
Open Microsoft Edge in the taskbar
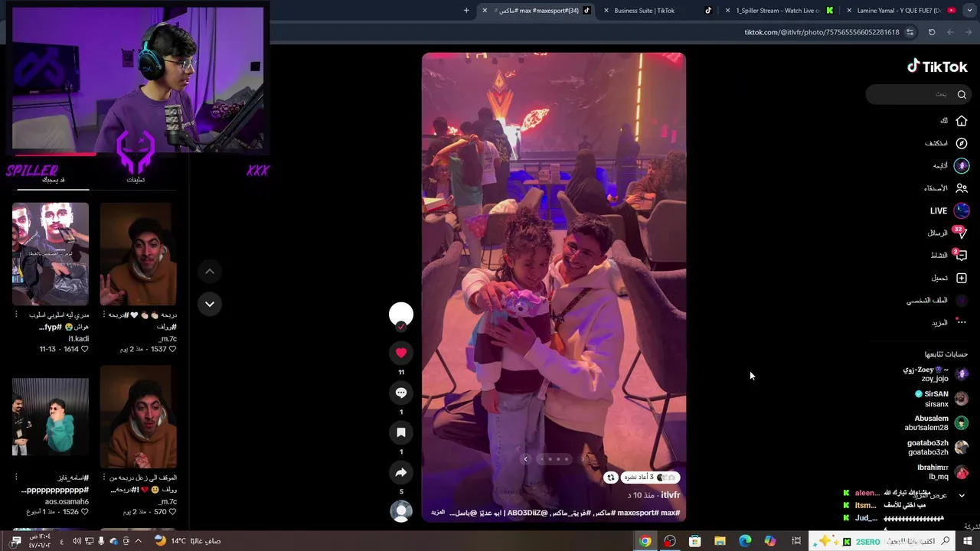click(x=745, y=541)
